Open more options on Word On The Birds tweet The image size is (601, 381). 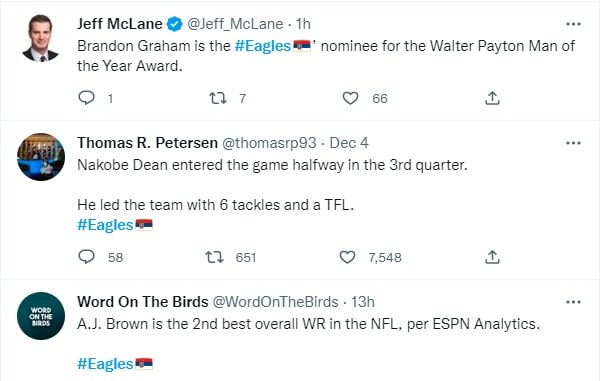pyautogui.click(x=573, y=302)
